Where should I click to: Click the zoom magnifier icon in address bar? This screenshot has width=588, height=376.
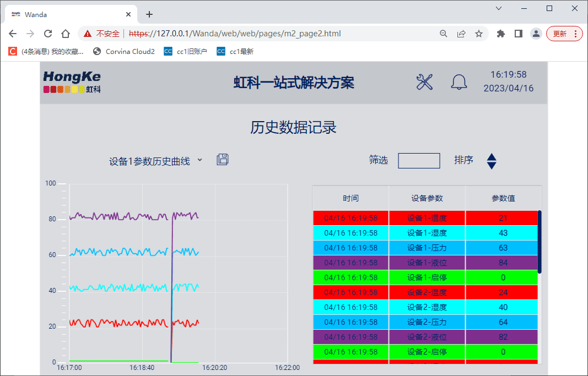pyautogui.click(x=444, y=34)
